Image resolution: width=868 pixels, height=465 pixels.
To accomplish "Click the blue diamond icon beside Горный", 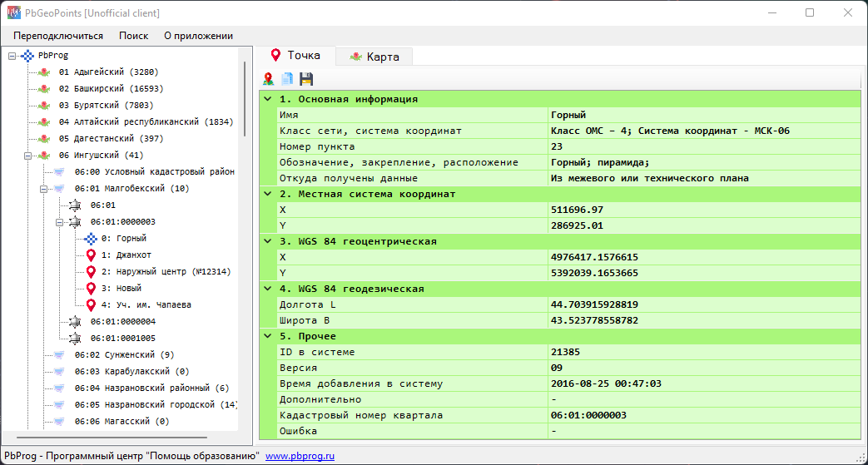I will [92, 239].
